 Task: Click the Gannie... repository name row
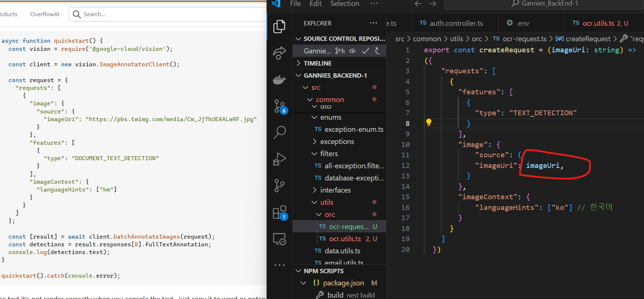pyautogui.click(x=317, y=51)
